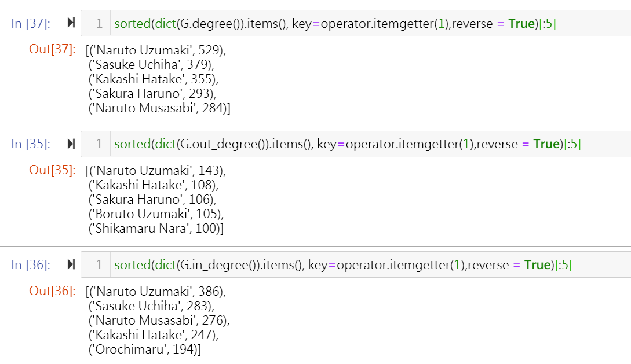The height and width of the screenshot is (364, 631).
Task: Click the 'Shikamaru Nara', 100 output line
Action: pos(156,229)
